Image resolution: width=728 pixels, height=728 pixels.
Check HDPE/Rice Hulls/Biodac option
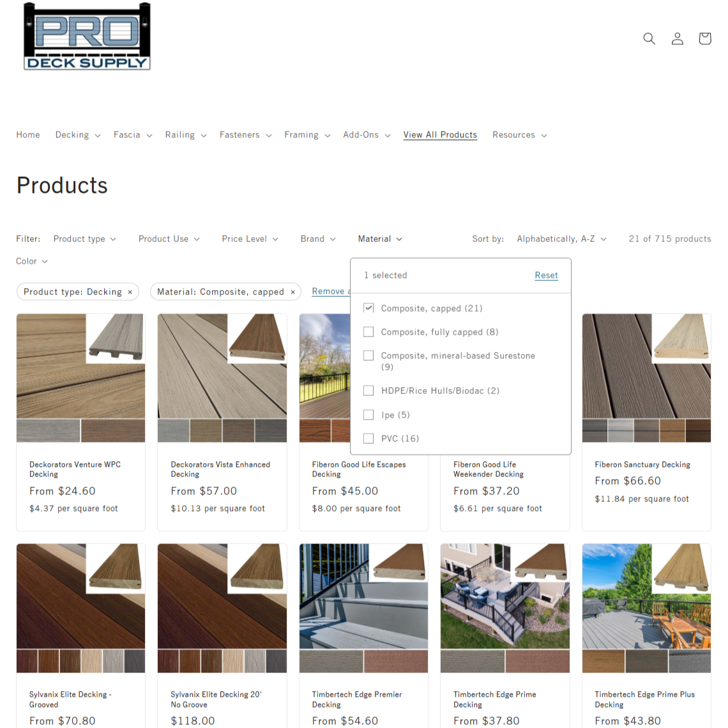tap(368, 390)
